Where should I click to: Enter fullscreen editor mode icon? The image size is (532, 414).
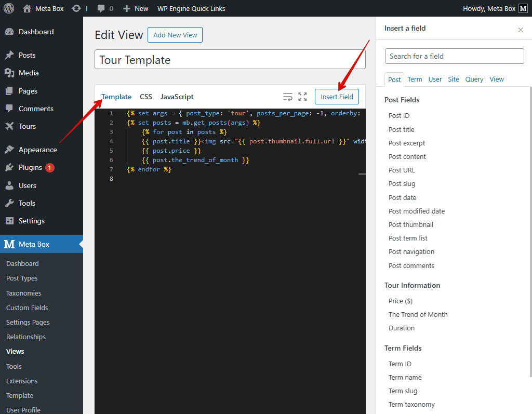302,97
